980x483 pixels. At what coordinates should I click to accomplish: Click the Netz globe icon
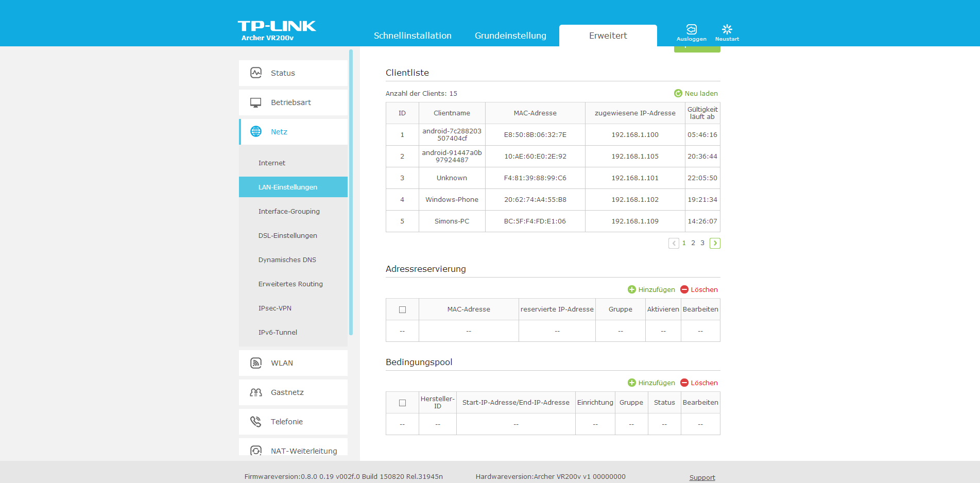click(256, 132)
